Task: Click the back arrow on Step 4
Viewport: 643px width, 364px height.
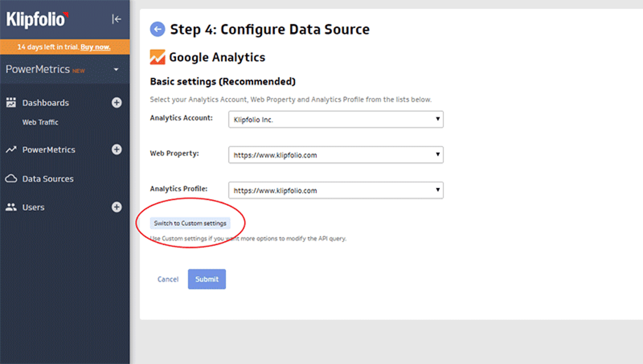Action: (157, 29)
